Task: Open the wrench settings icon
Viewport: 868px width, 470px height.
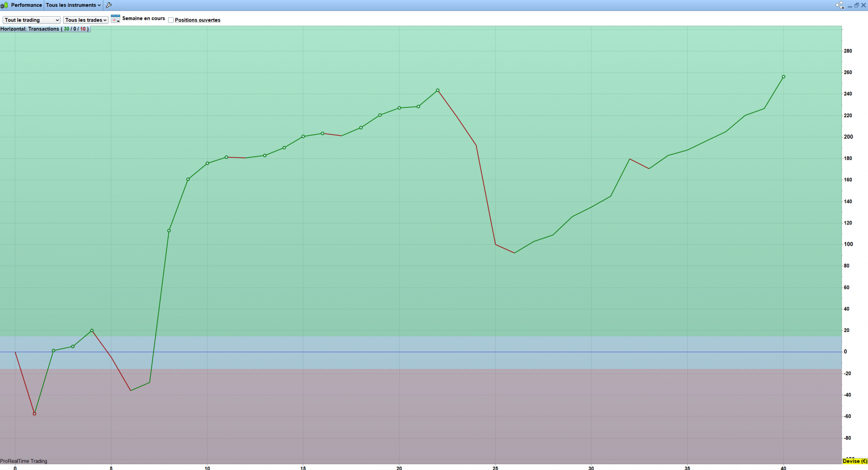Action: [x=108, y=5]
